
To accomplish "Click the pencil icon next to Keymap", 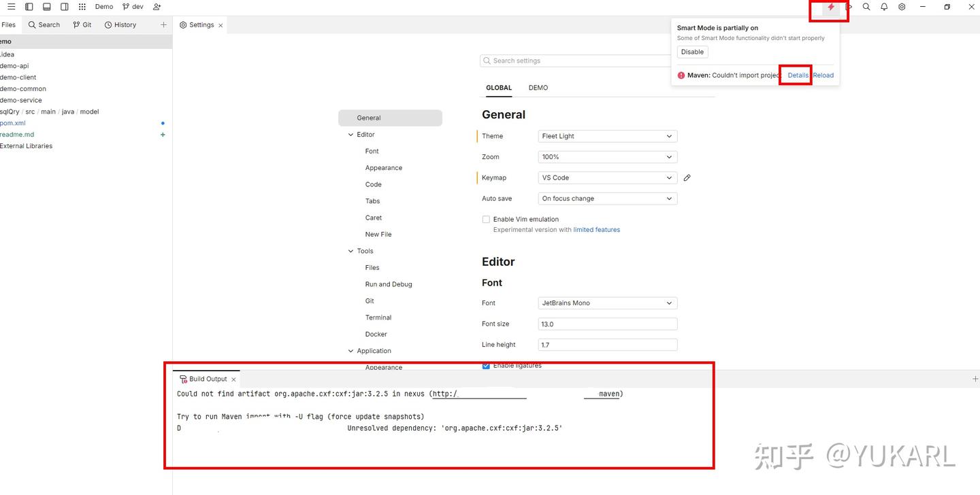I will point(687,177).
